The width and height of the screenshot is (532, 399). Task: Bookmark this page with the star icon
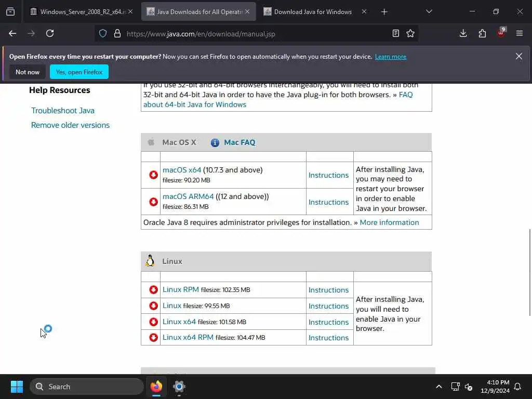410,33
